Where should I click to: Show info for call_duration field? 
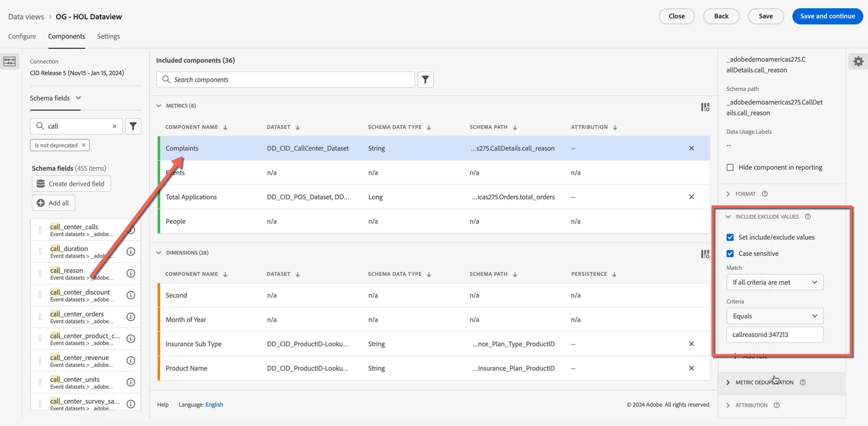click(x=131, y=252)
